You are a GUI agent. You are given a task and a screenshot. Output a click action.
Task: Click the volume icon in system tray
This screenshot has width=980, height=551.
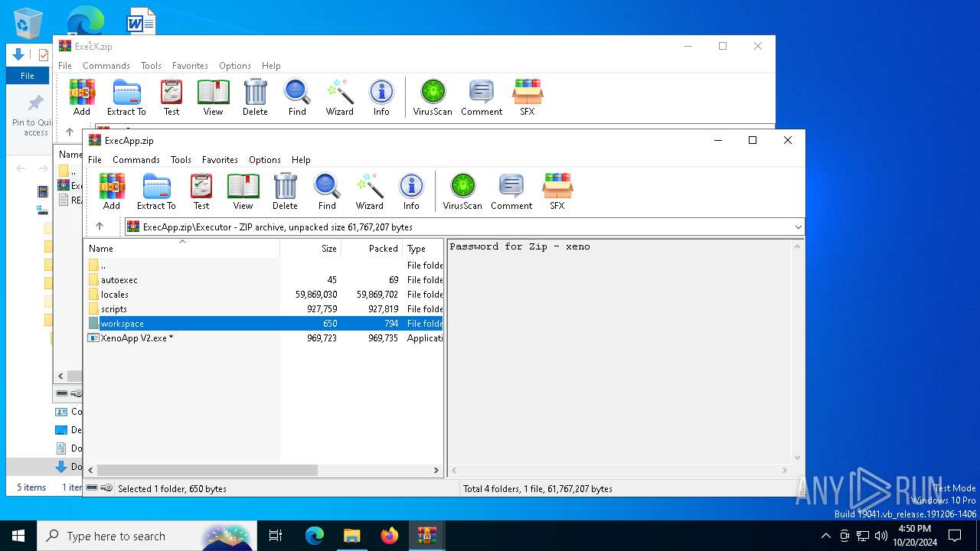881,536
